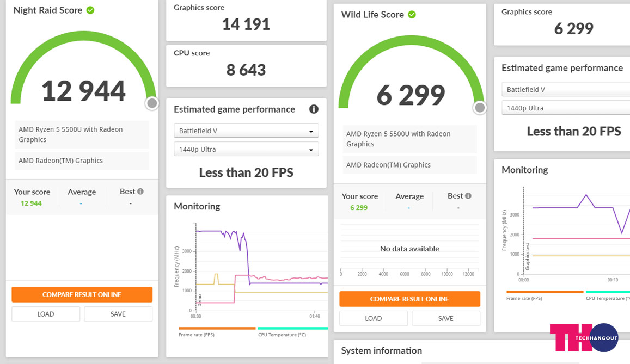Click Compare Result Online under Night Raid score
Image resolution: width=630 pixels, height=364 pixels.
(82, 294)
